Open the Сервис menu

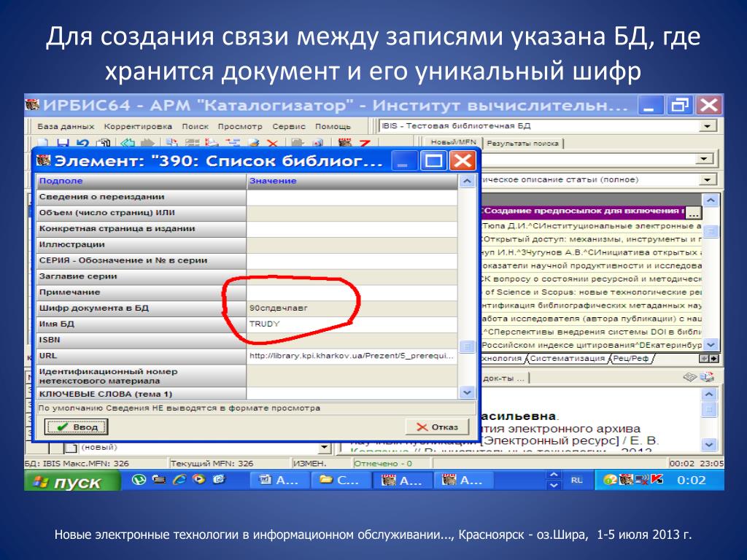coord(289,126)
